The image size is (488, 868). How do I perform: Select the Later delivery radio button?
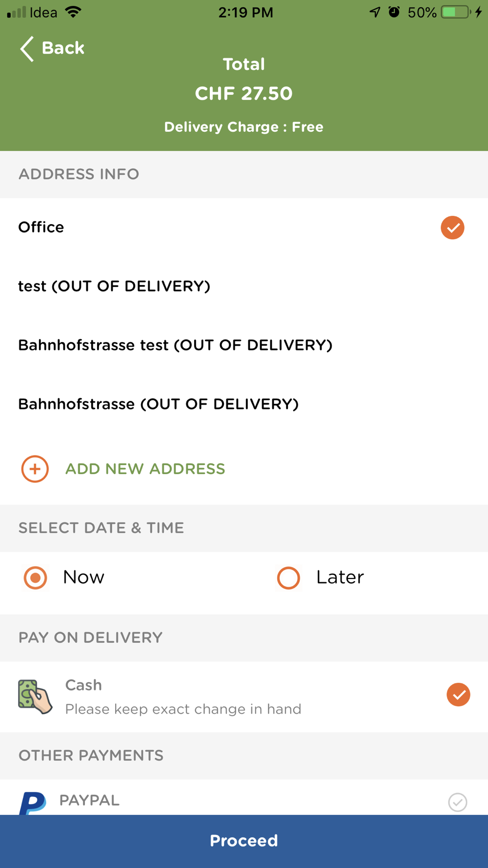pos(288,578)
